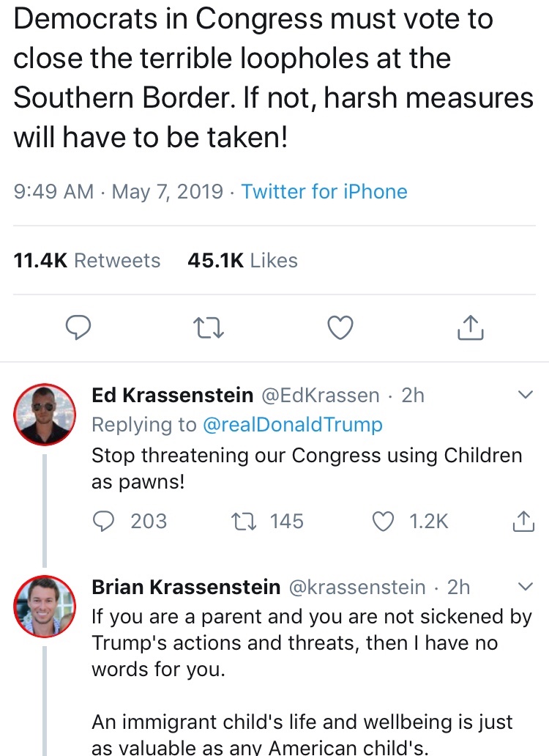Share the main tweet
Screen dimensions: 549x756
point(470,328)
